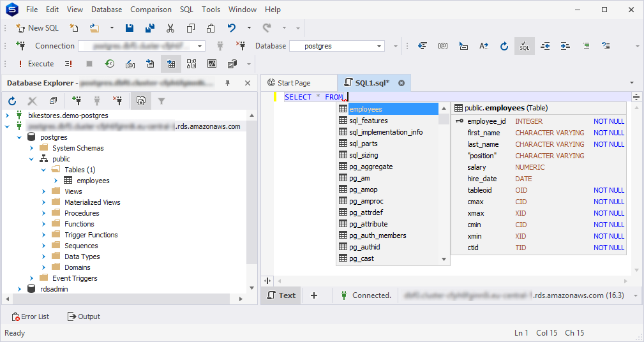Screen dimensions: 644x342
Task: Open the Error List panel
Action: (x=31, y=316)
